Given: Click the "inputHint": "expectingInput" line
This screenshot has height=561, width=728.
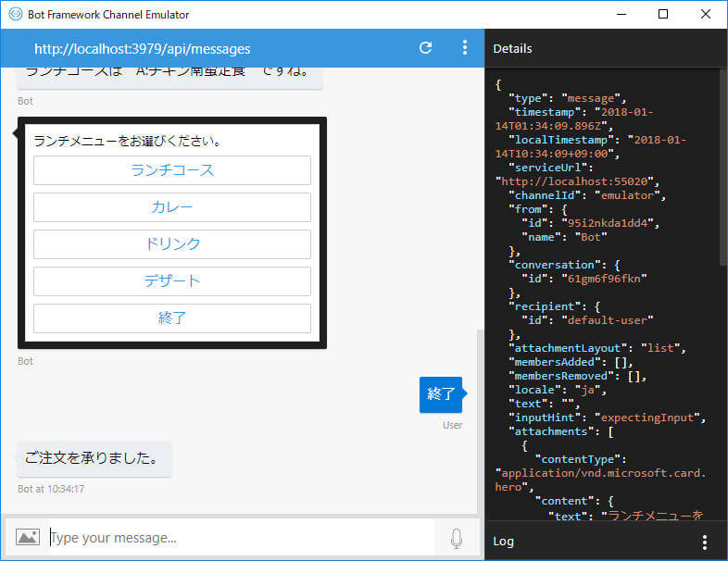Looking at the screenshot, I should [x=607, y=418].
